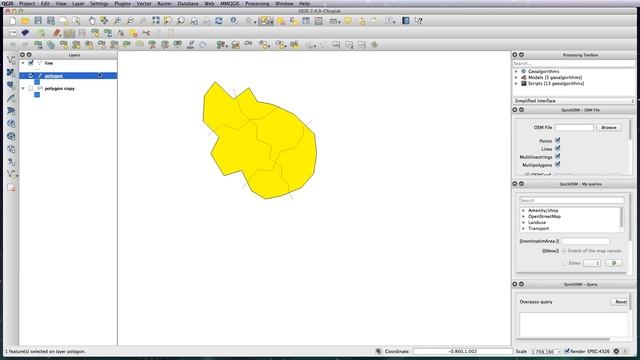The image size is (640, 360).
Task: Expand the Scripts group arrow
Action: click(x=516, y=83)
